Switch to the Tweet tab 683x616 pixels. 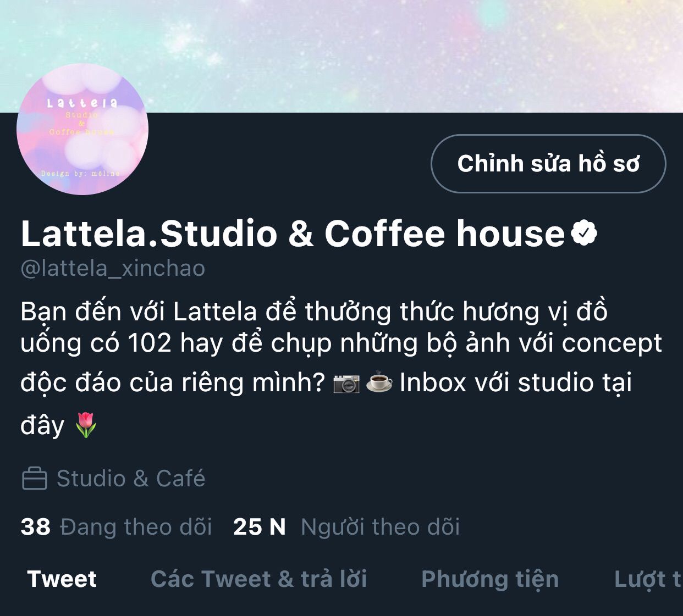point(62,579)
